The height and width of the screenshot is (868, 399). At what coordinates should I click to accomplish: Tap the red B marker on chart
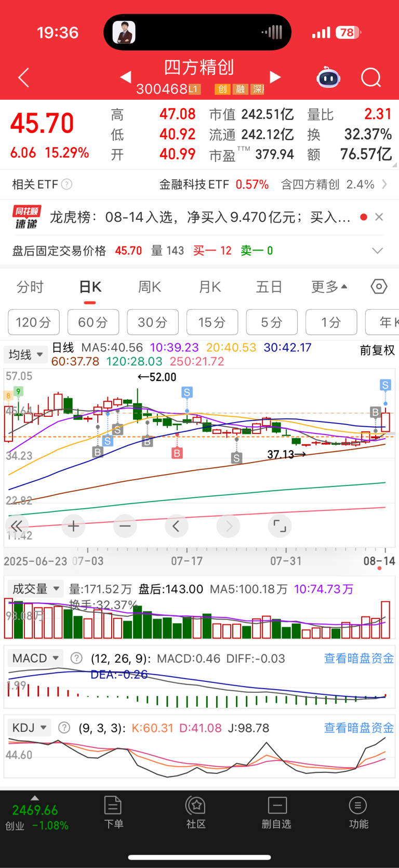pos(177,453)
